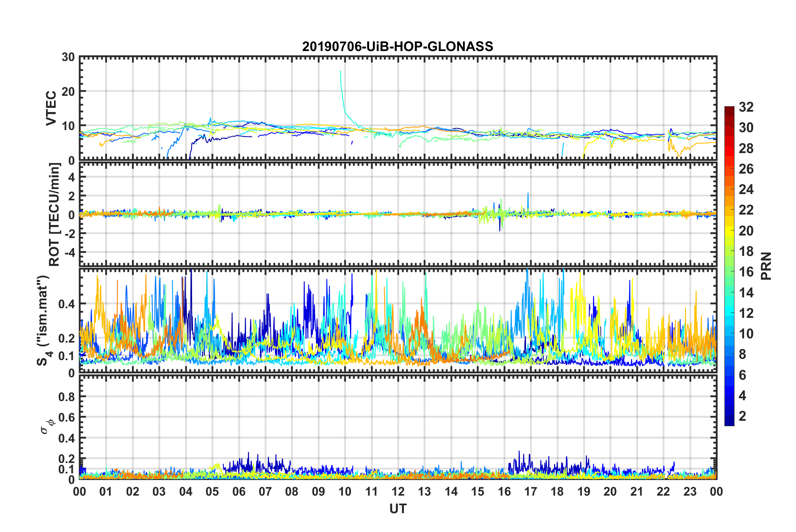Viewport: 796px width, 532px height.
Task: Click the UT axis tick label 05
Action: [212, 491]
